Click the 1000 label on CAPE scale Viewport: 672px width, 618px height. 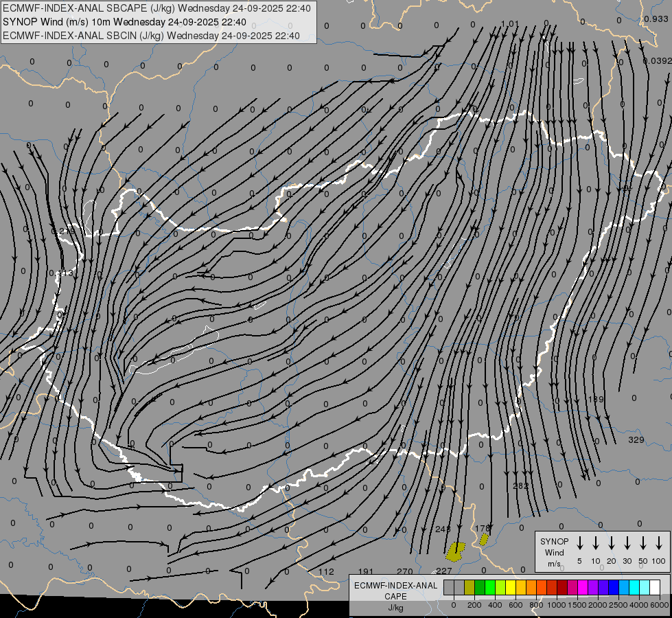[556, 605]
